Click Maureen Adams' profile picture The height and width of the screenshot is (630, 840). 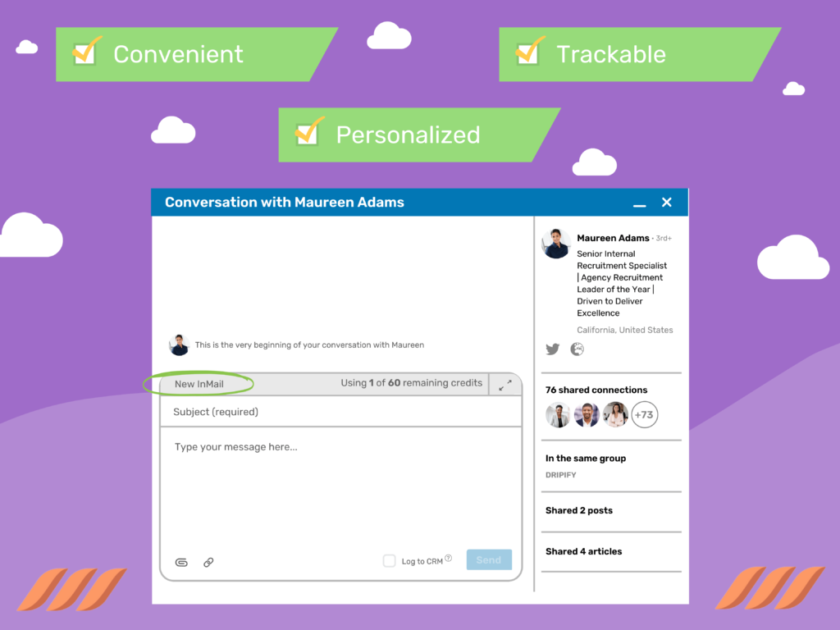[x=555, y=243]
